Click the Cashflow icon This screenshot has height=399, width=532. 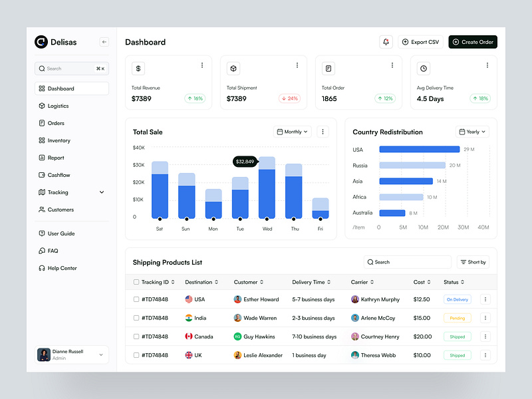pos(42,175)
